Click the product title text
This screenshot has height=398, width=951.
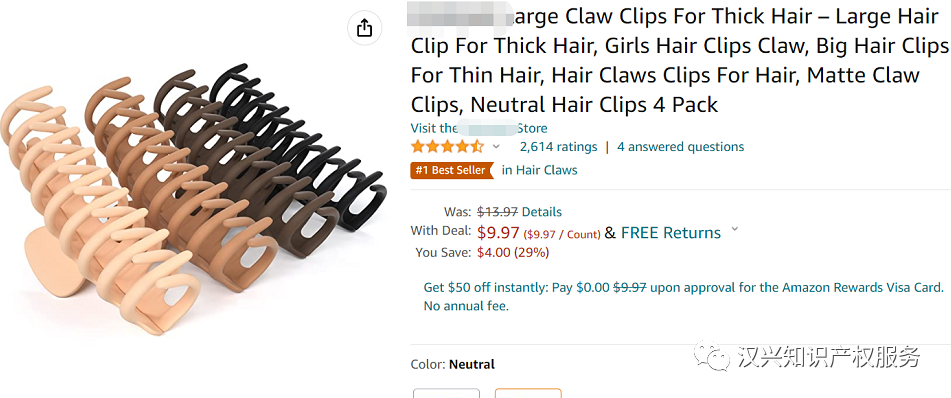pos(679,61)
